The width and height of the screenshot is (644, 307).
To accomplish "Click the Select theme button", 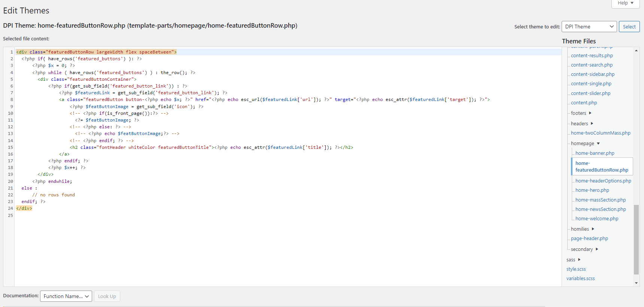I will click(x=629, y=27).
